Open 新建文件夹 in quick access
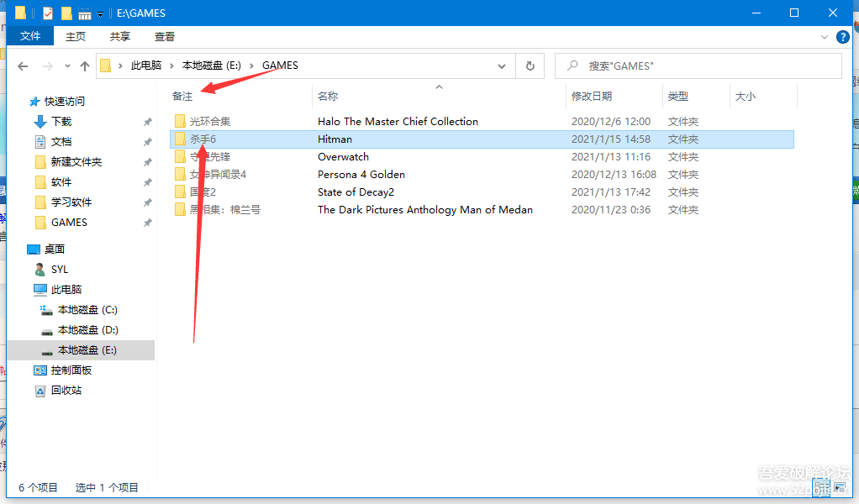The image size is (859, 504). point(76,162)
